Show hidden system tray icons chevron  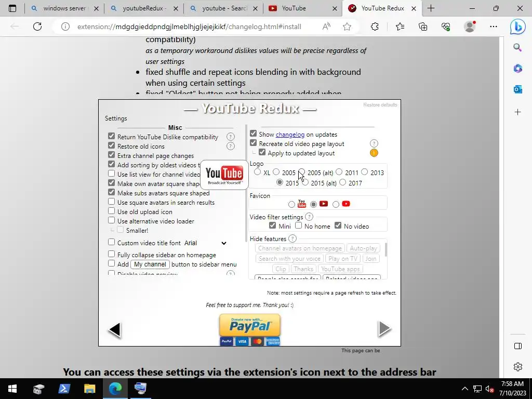465,389
